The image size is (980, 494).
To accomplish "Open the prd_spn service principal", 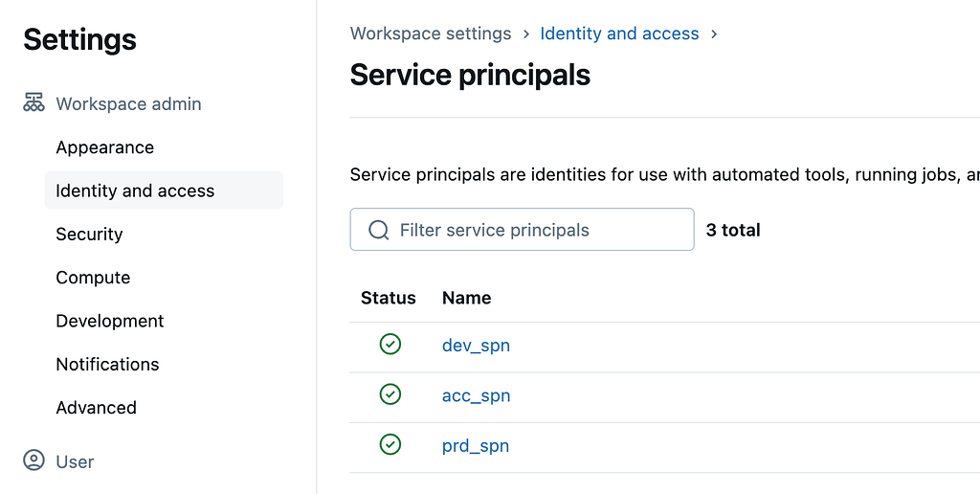I will click(476, 445).
